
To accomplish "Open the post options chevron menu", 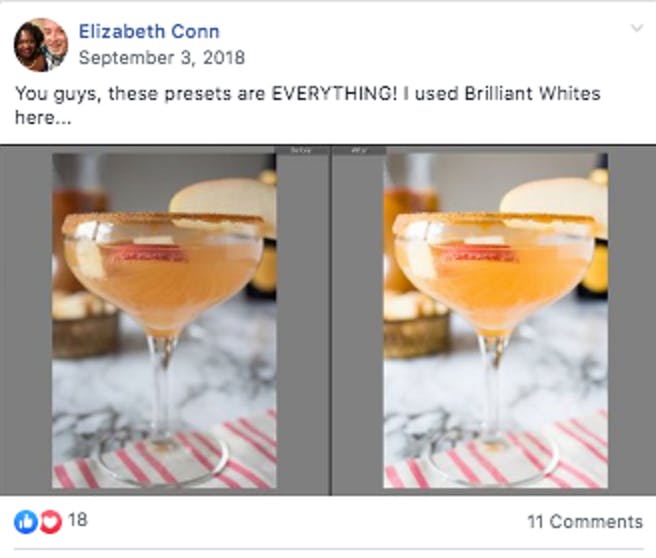I will click(x=637, y=28).
